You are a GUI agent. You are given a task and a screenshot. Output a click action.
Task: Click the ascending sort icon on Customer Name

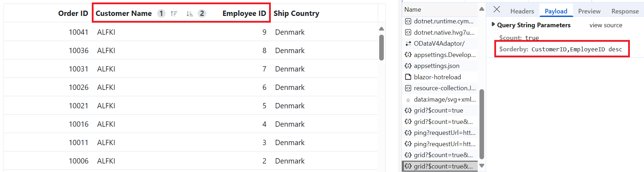(x=174, y=14)
